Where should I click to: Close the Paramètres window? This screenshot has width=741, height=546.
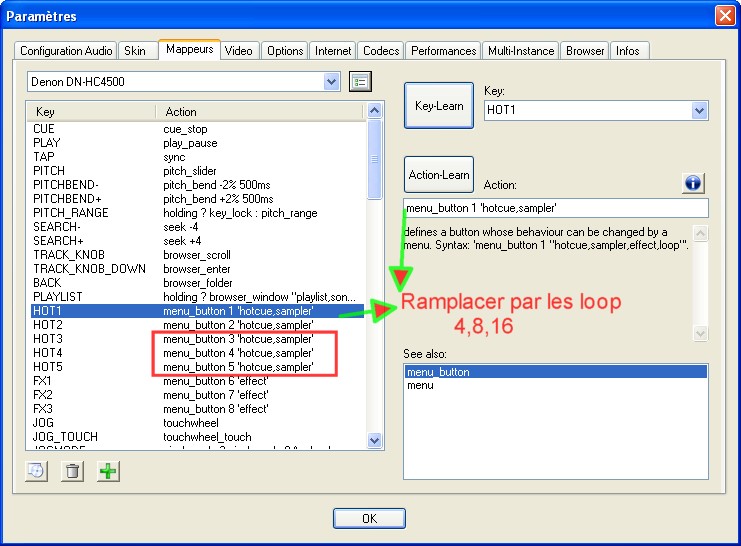pyautogui.click(x=725, y=15)
